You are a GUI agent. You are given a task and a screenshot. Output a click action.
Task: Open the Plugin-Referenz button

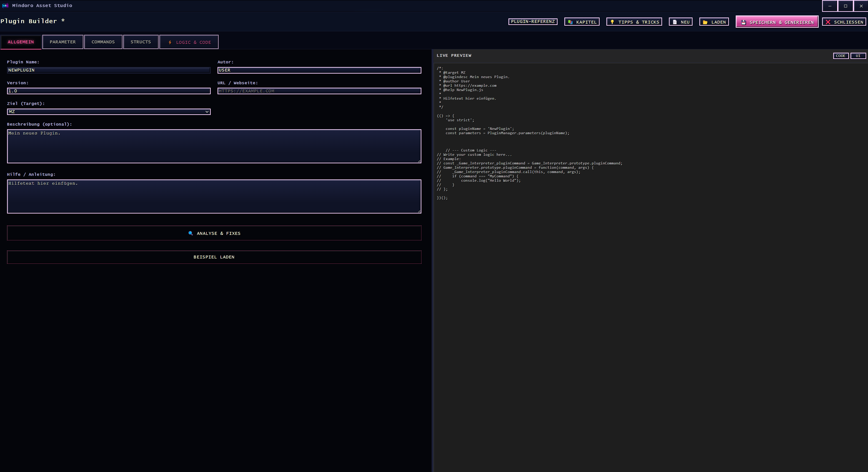pyautogui.click(x=532, y=22)
